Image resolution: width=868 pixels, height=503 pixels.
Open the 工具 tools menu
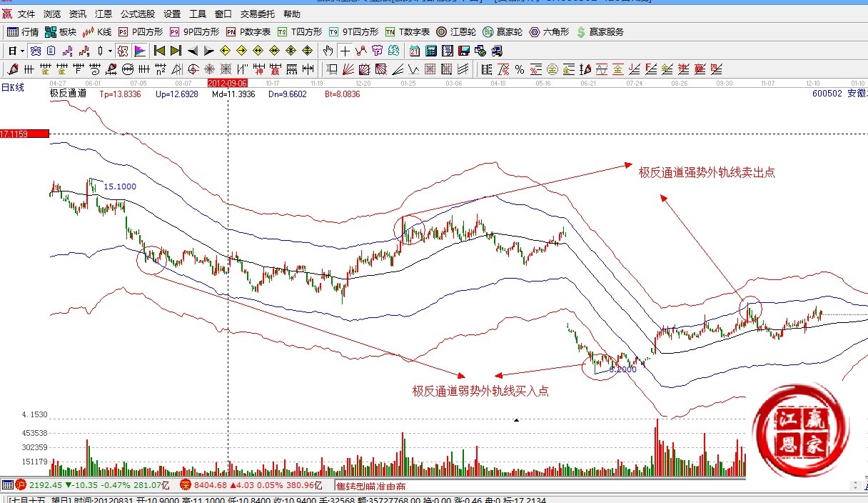point(197,14)
